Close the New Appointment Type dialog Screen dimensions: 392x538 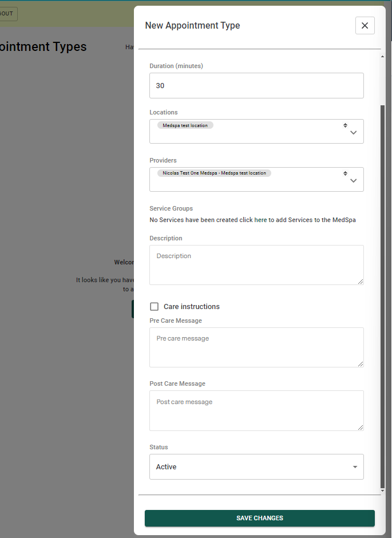point(365,25)
